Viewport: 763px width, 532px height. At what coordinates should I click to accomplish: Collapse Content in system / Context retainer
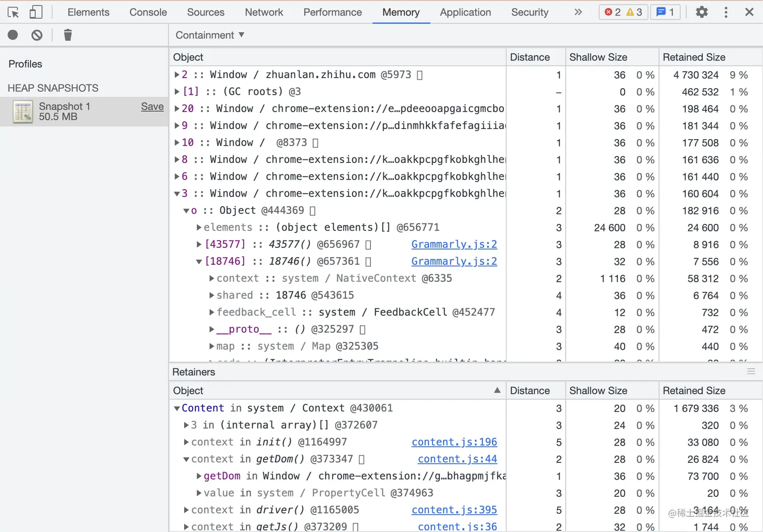click(177, 408)
